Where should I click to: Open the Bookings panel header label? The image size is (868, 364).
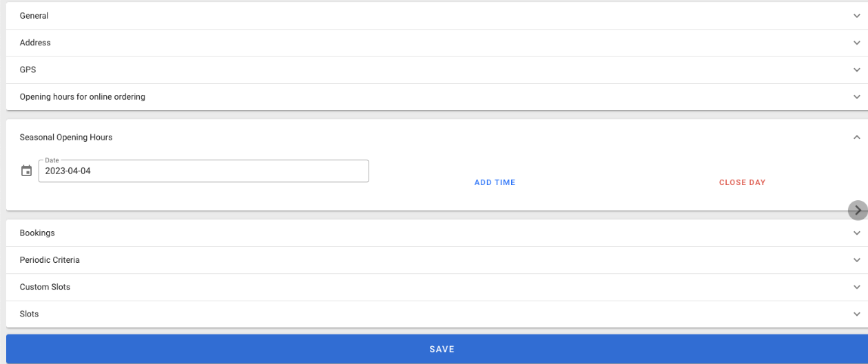[37, 233]
